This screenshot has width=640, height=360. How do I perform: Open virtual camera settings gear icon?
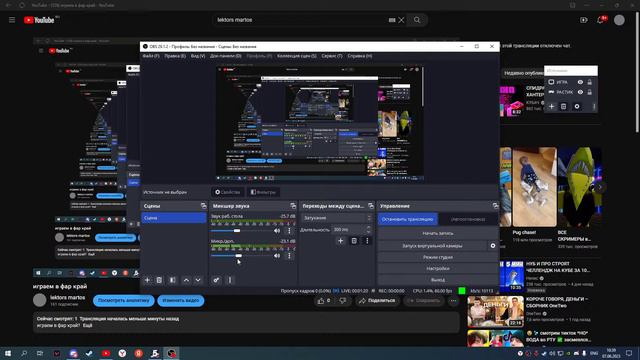pyautogui.click(x=493, y=246)
